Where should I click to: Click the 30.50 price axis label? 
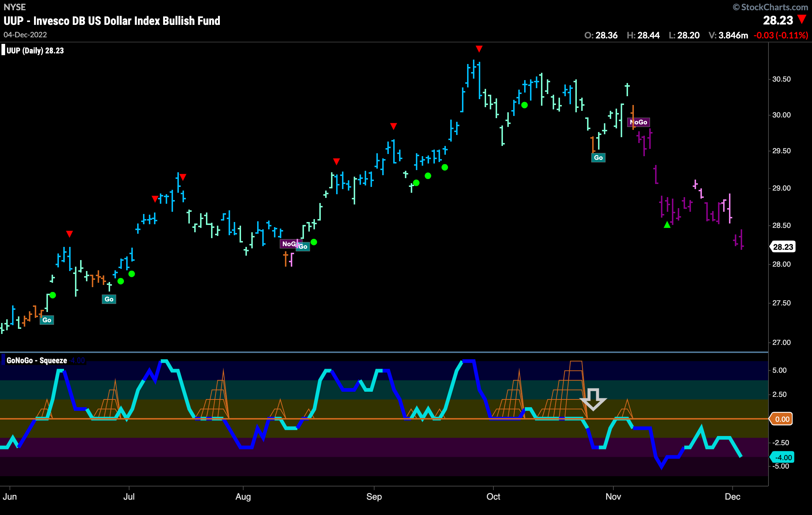pos(782,79)
